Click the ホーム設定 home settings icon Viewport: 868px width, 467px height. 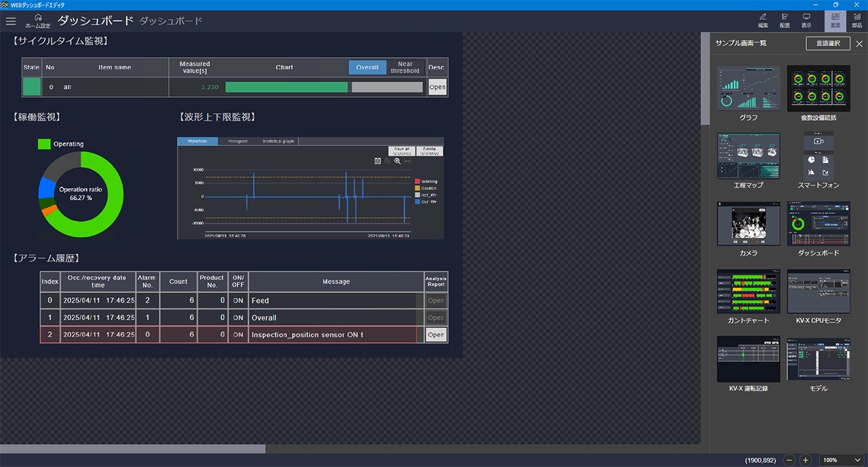point(38,20)
